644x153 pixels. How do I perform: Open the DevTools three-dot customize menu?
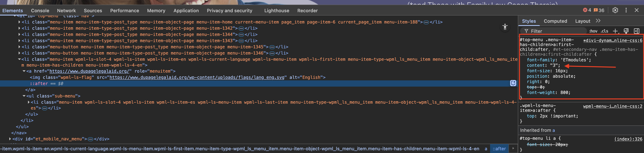[x=626, y=10]
